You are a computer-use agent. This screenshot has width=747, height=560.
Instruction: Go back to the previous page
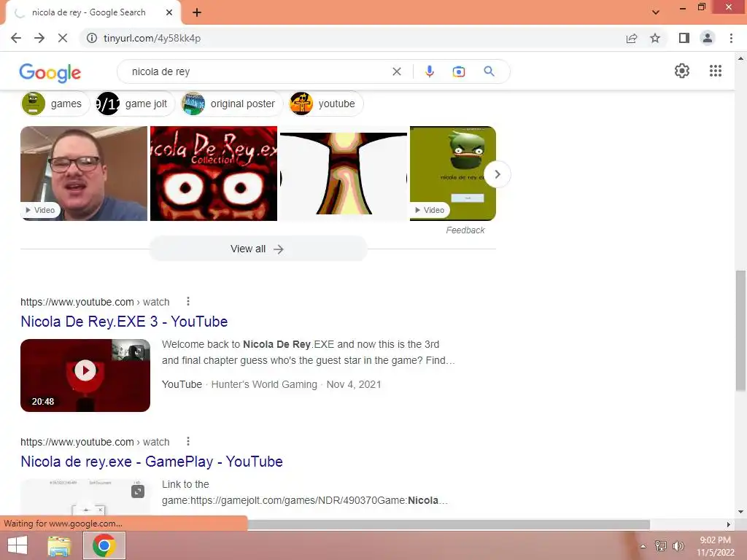pos(16,38)
